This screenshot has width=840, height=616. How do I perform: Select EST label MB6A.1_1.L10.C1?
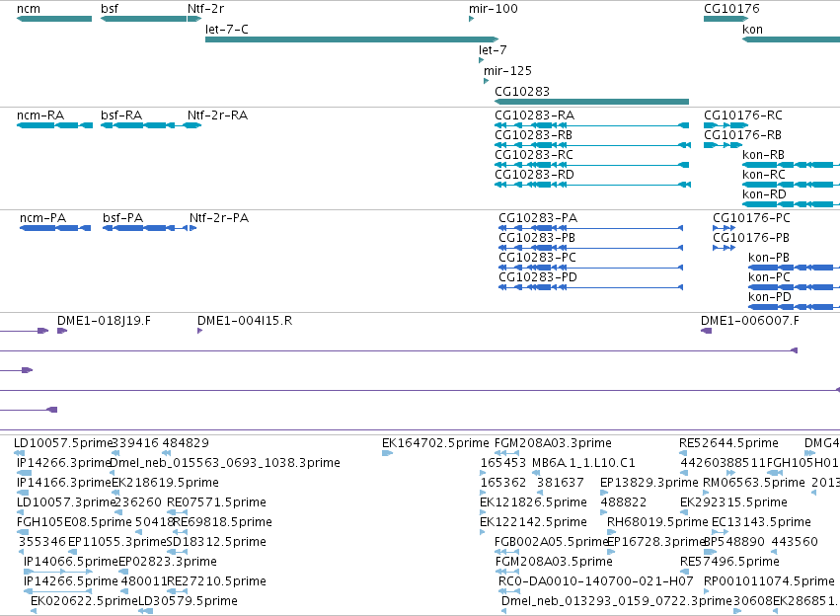583,463
